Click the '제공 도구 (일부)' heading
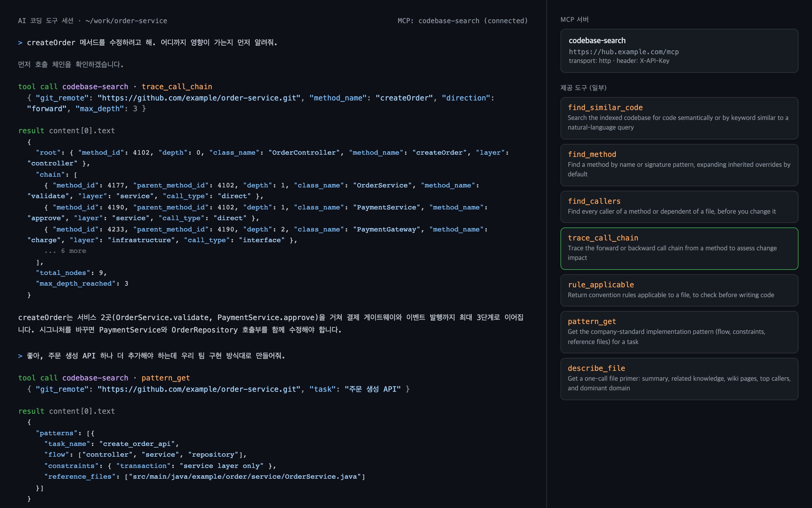 (x=583, y=88)
